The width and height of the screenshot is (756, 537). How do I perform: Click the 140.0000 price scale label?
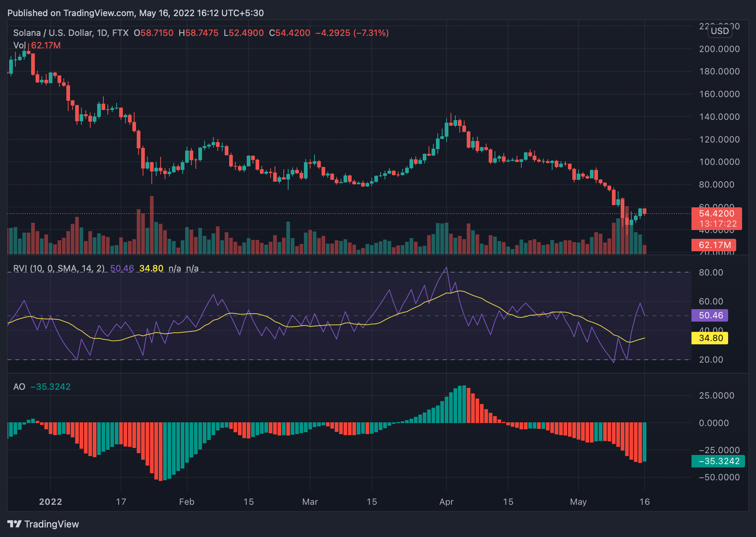719,117
